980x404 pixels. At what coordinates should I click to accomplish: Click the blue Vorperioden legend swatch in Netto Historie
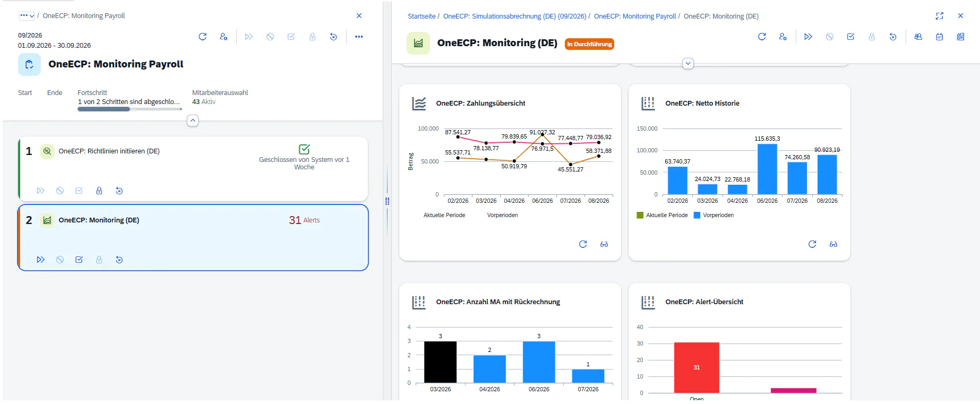697,216
